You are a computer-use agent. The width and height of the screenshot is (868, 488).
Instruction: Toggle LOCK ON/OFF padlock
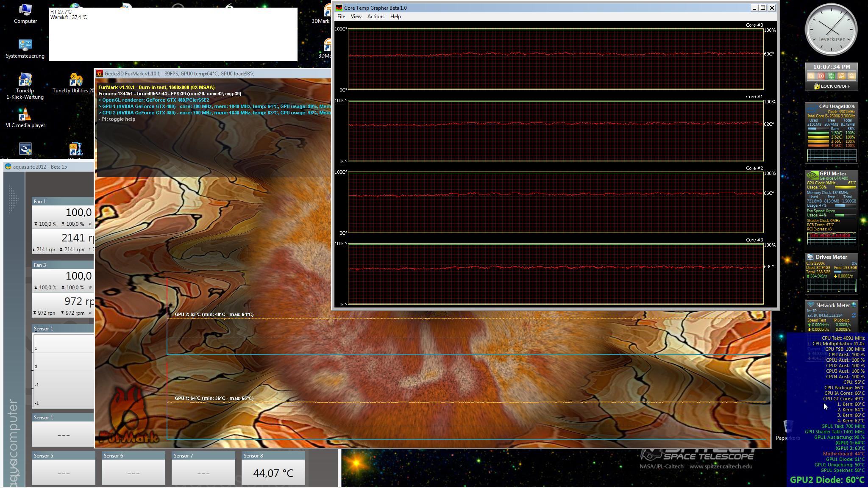[x=816, y=86]
